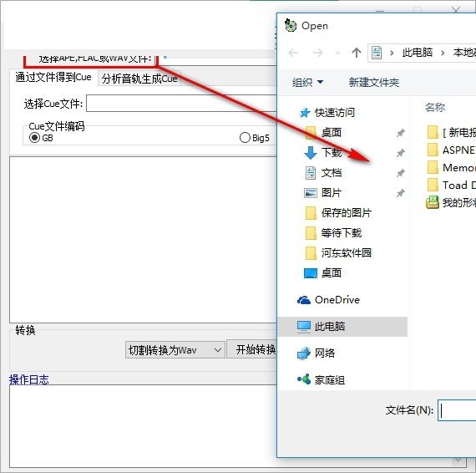Open 河东软件园 folder in sidebar
This screenshot has height=473, width=476.
coord(338,252)
